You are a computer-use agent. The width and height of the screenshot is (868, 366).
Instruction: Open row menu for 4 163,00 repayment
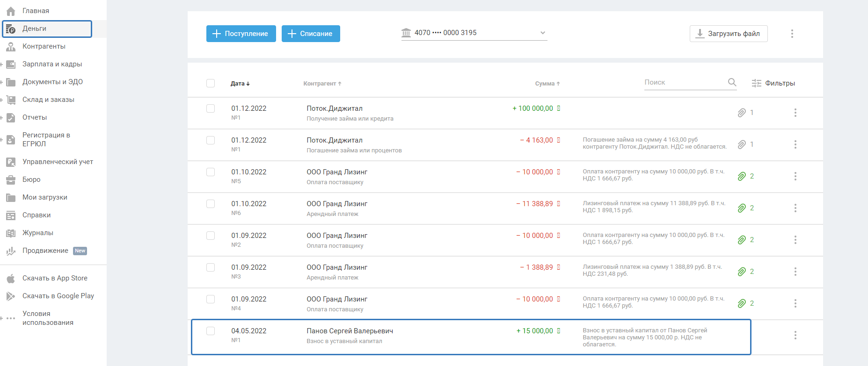[795, 144]
